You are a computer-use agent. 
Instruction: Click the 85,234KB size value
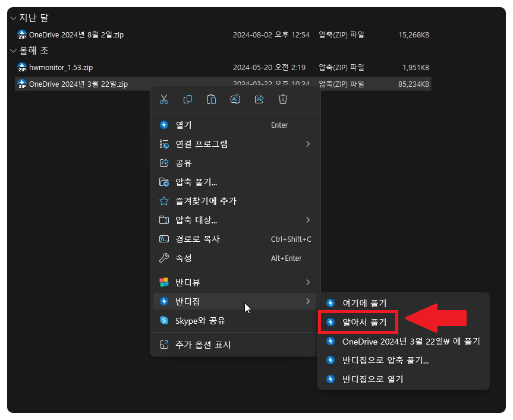click(414, 84)
